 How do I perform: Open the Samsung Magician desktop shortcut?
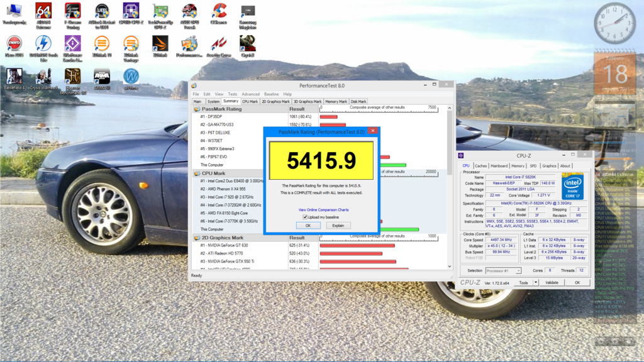(x=248, y=16)
